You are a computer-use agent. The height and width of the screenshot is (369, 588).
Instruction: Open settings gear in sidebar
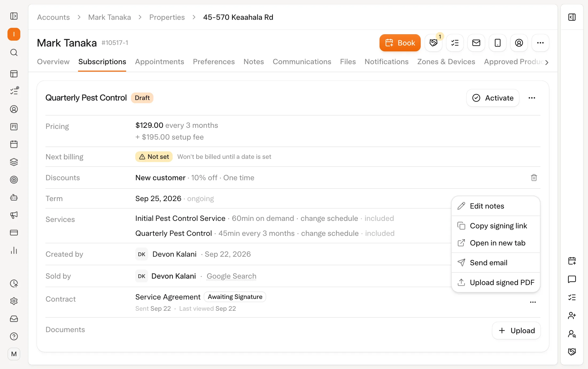click(x=14, y=301)
